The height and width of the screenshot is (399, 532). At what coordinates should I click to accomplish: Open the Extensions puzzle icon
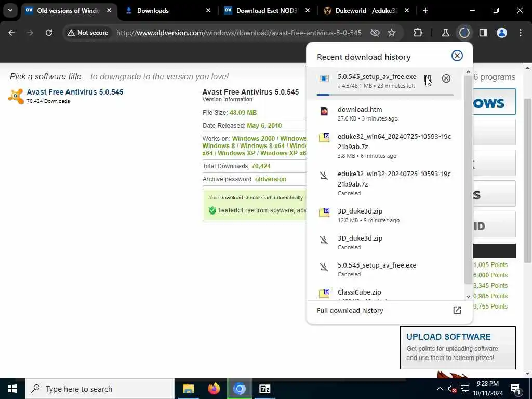pyautogui.click(x=418, y=33)
